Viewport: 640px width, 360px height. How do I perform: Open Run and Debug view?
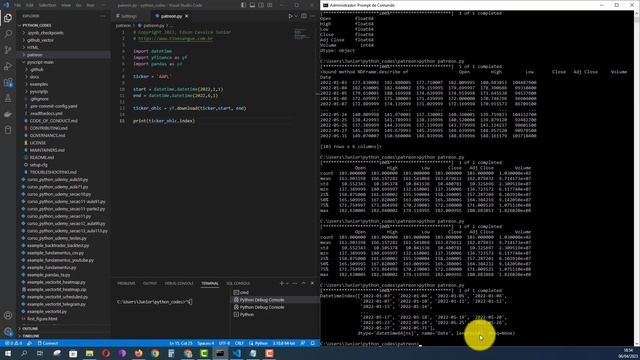pos(8,66)
